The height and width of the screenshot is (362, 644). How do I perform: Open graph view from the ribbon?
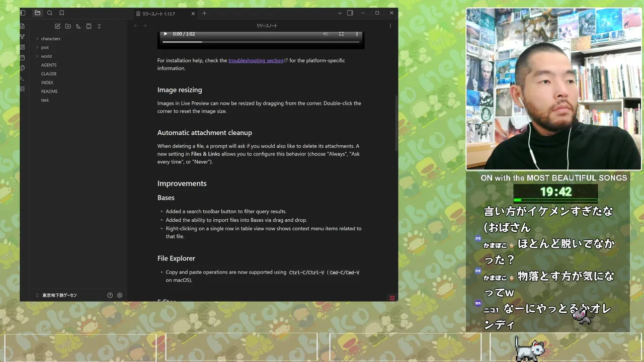[x=22, y=37]
